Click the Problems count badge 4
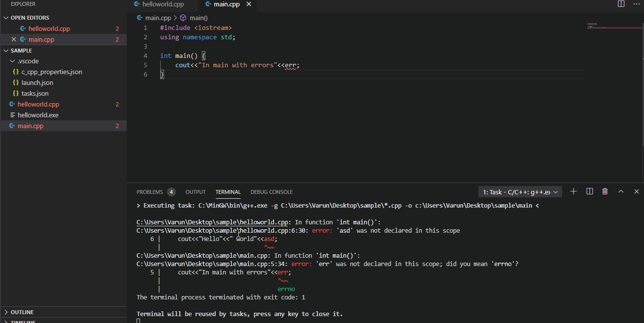The width and height of the screenshot is (644, 323). click(x=171, y=192)
